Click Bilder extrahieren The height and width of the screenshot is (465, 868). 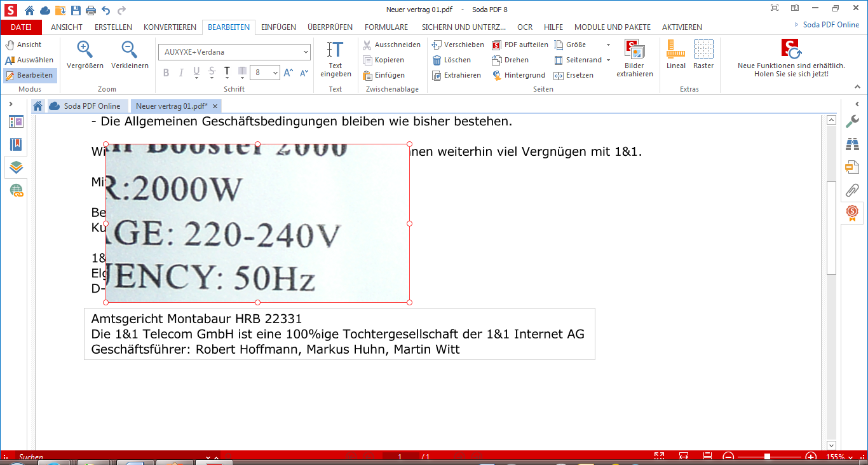(634, 59)
